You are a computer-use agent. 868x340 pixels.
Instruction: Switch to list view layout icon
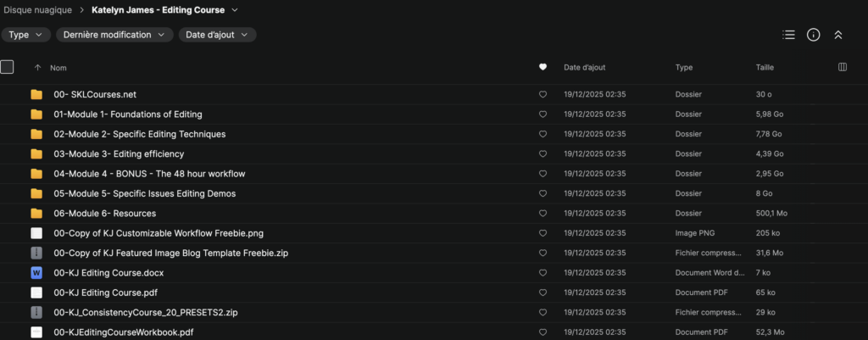[788, 35]
